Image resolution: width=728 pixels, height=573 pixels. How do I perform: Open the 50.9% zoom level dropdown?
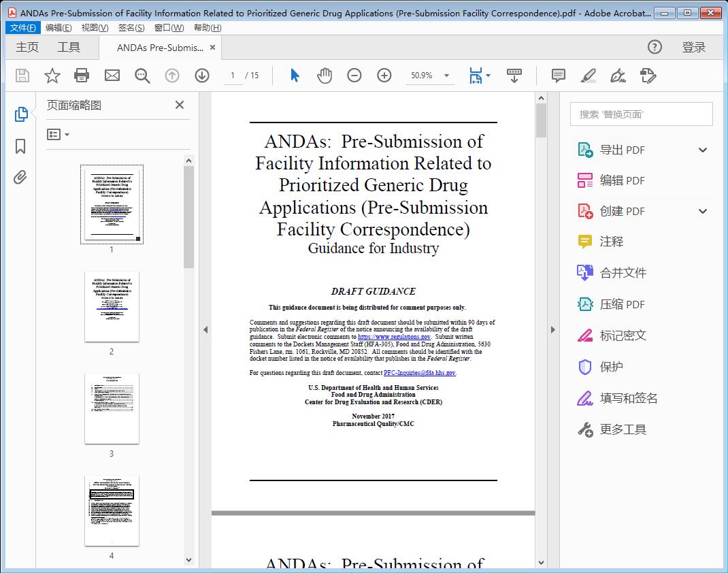[445, 76]
